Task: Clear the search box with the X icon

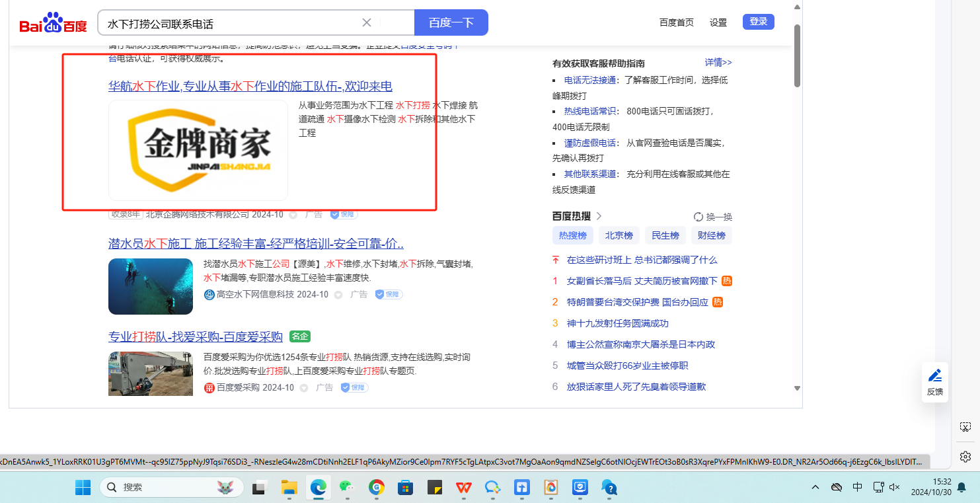Action: [x=367, y=23]
